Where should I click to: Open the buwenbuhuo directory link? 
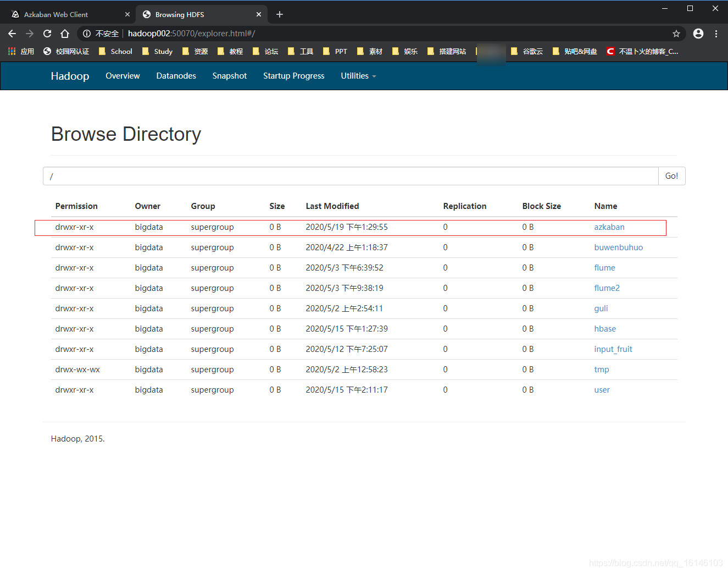(x=618, y=247)
